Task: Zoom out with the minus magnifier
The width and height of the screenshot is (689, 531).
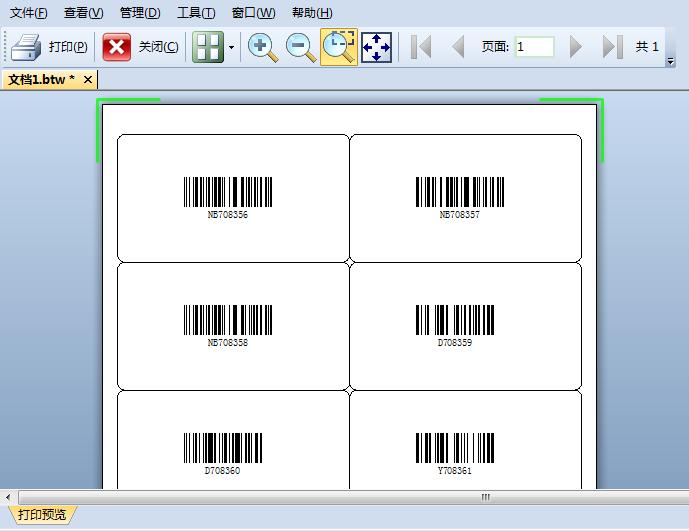Action: pos(301,47)
